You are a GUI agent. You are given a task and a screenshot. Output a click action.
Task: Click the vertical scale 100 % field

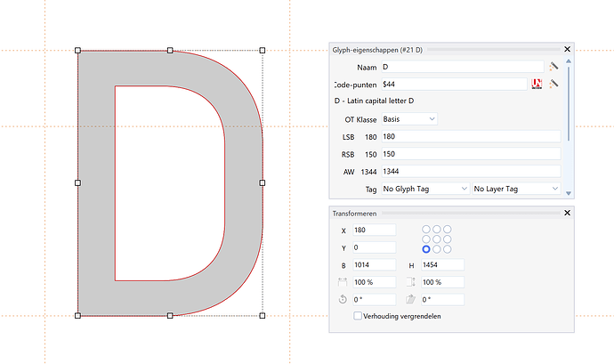pos(443,282)
